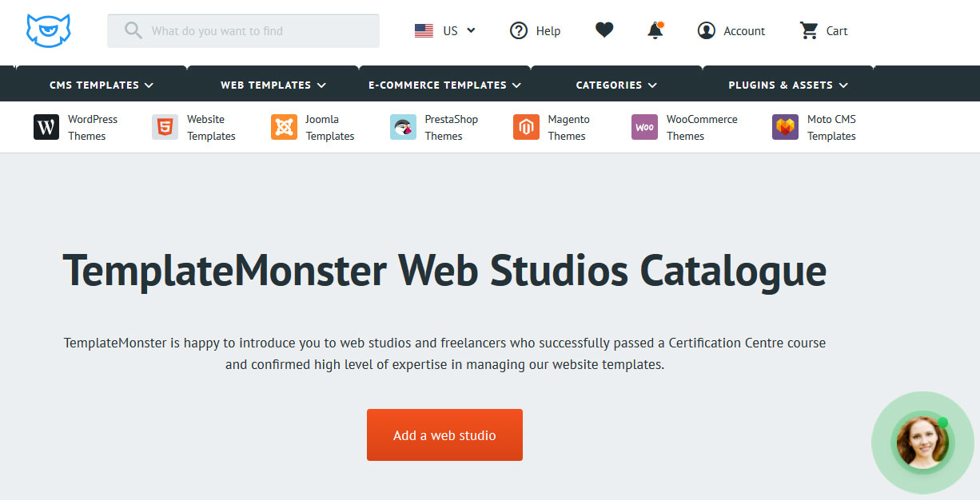Open Joomla Templates link
This screenshot has width=980, height=500.
pyautogui.click(x=330, y=128)
